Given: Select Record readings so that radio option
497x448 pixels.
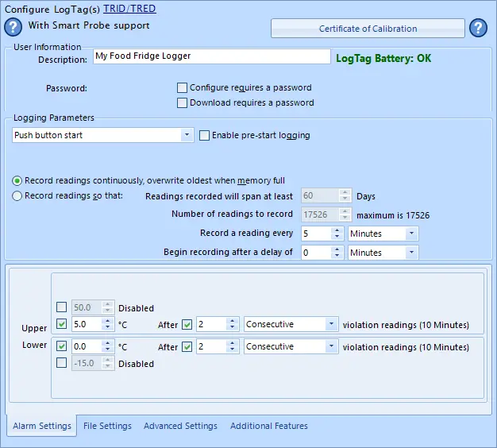Looking at the screenshot, I should tap(17, 195).
